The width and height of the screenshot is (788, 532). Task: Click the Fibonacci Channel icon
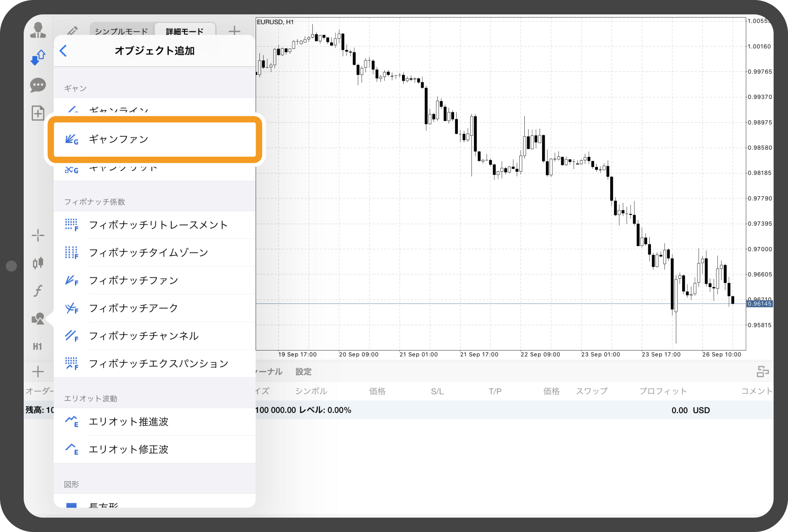(x=72, y=336)
